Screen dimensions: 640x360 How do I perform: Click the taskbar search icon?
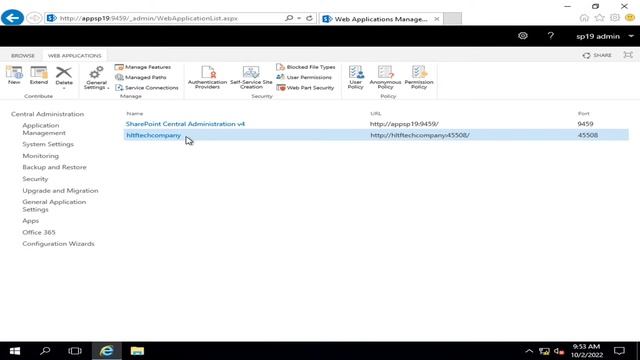[x=45, y=351]
